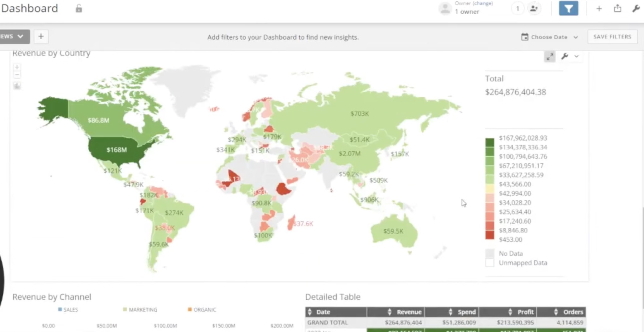The height and width of the screenshot is (332, 644).
Task: Open dashboard wrench settings icon
Action: [x=636, y=9]
